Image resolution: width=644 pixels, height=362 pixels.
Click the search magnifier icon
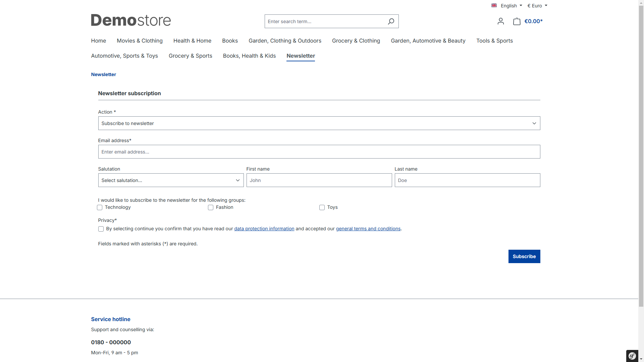[391, 21]
